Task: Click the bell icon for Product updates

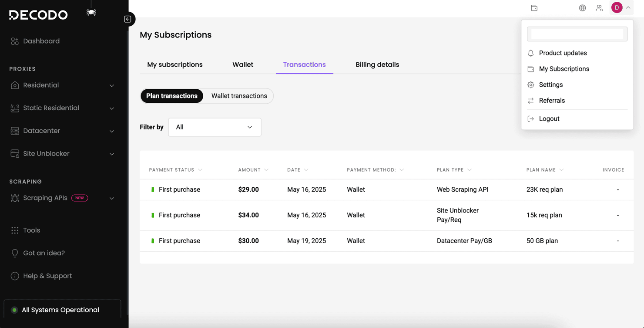Action: click(x=530, y=53)
